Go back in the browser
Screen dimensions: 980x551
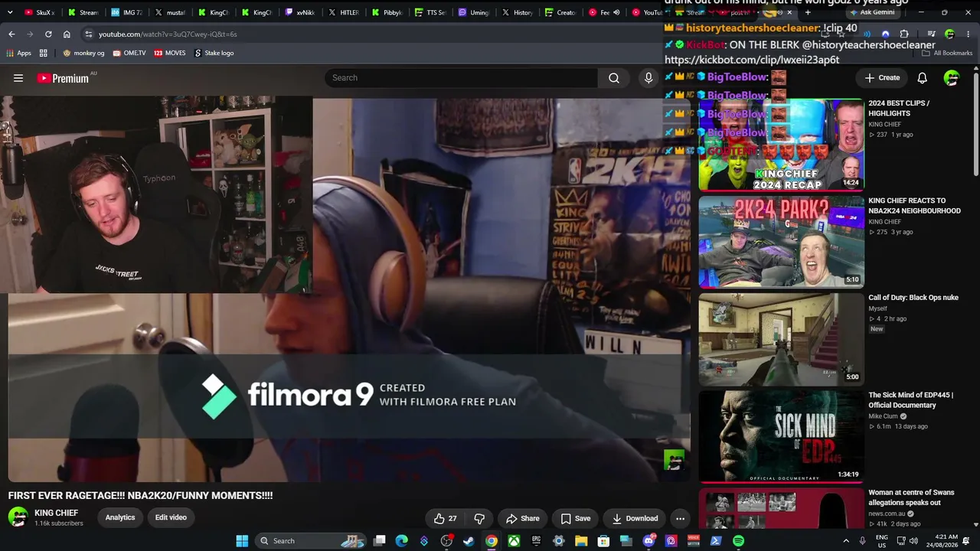11,34
